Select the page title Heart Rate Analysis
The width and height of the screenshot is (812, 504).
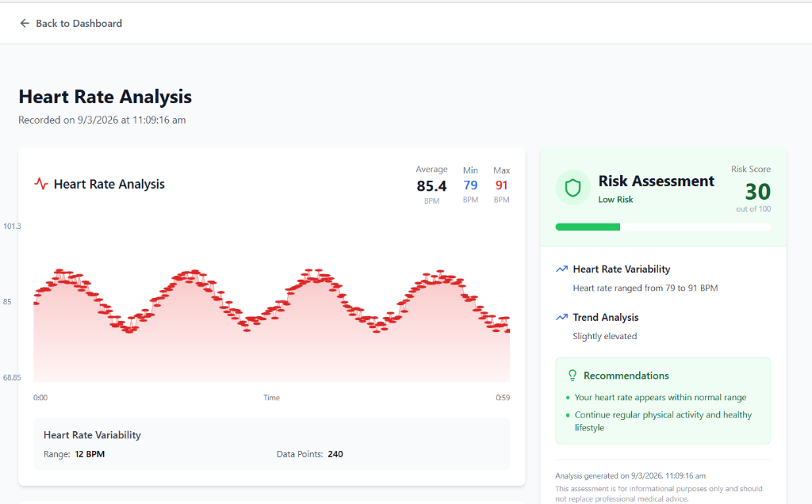pos(105,97)
